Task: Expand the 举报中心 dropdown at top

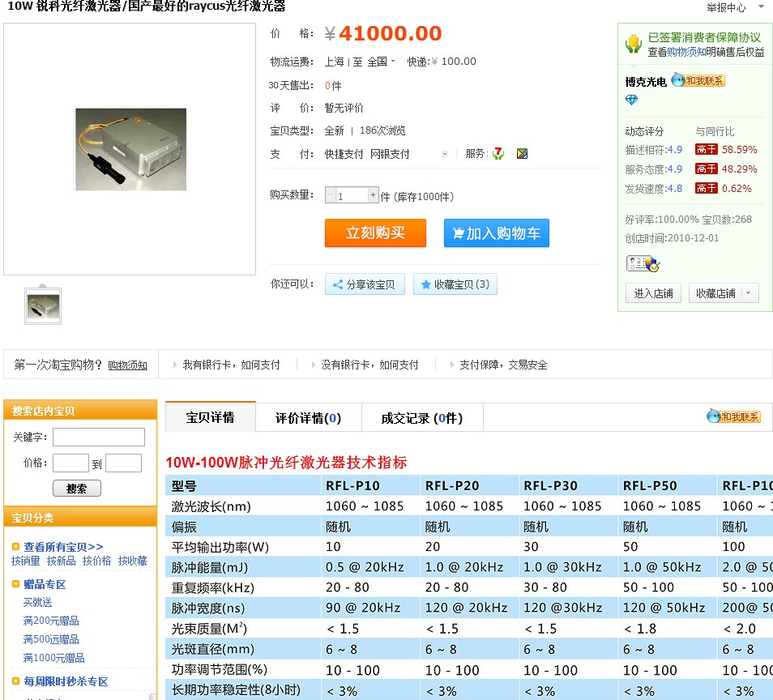Action: (761, 7)
